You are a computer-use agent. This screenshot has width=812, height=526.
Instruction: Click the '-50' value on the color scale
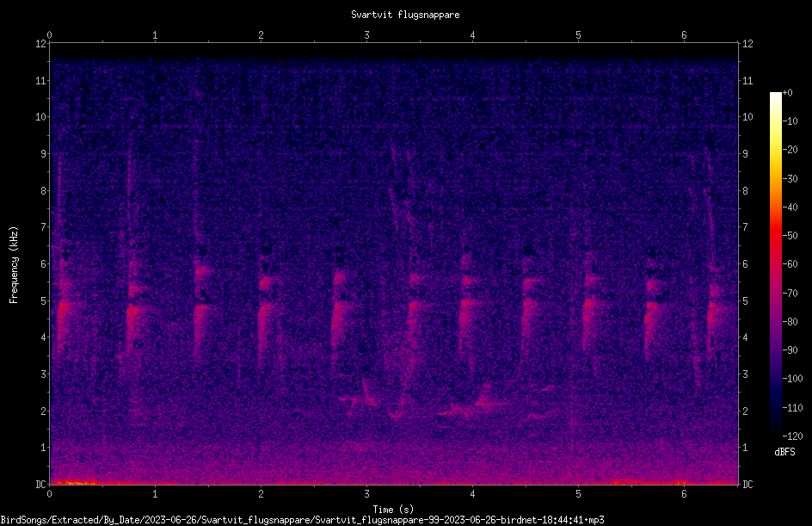[x=790, y=236]
